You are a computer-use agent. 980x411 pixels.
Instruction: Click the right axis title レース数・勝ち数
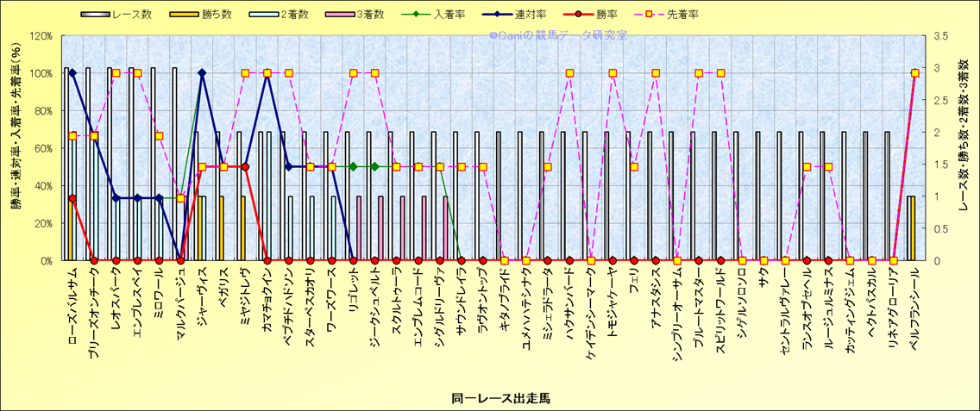click(x=964, y=146)
